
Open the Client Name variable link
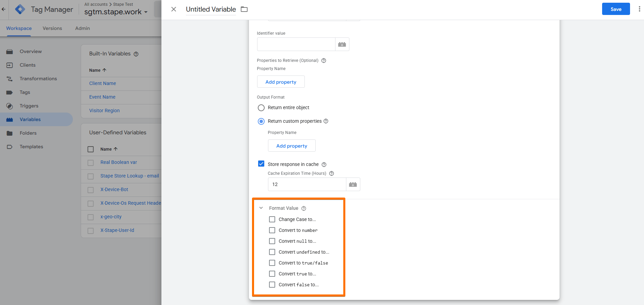click(103, 83)
